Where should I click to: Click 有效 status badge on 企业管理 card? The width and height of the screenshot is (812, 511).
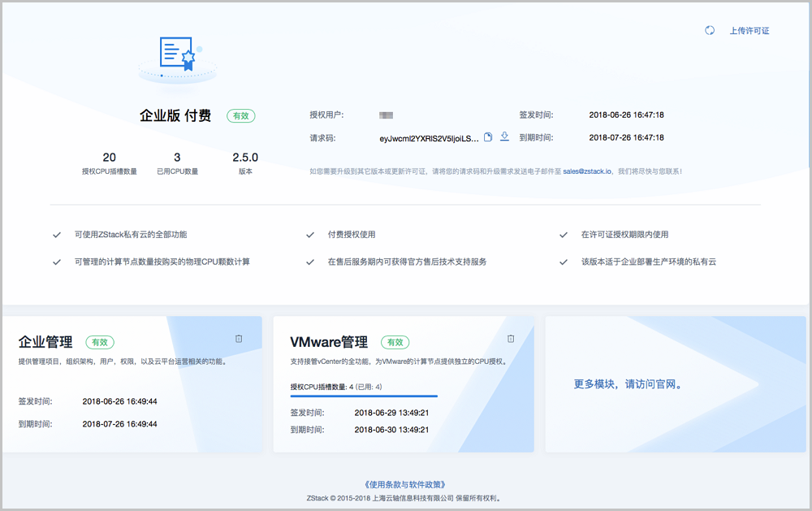[99, 343]
